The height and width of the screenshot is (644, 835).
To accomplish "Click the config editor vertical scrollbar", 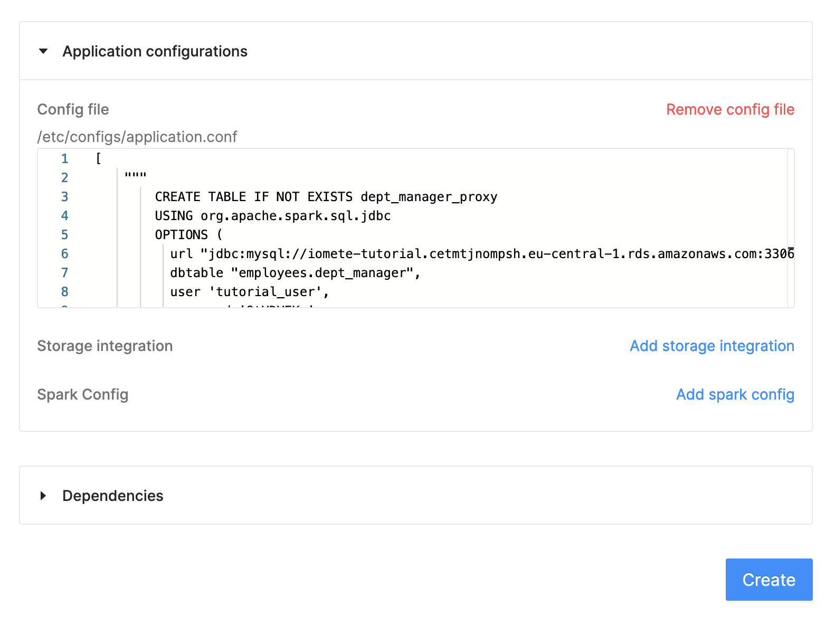I will coord(791,228).
